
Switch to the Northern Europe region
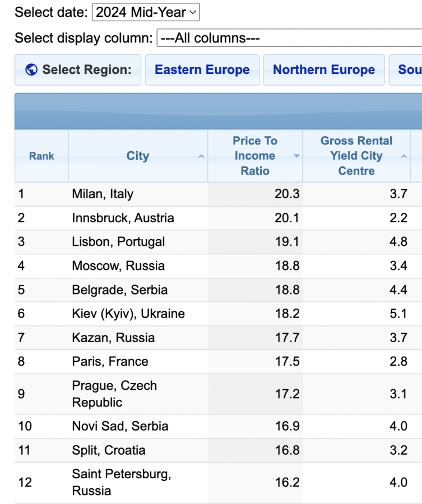(x=323, y=70)
